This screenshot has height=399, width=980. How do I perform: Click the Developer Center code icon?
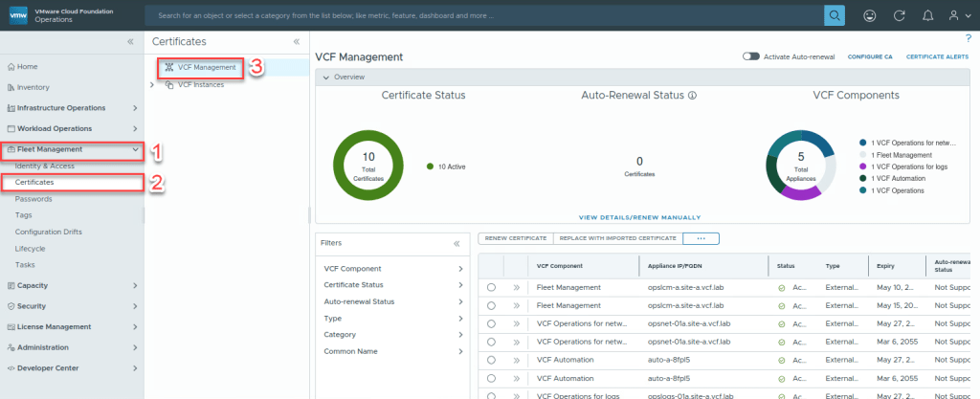[x=11, y=367]
